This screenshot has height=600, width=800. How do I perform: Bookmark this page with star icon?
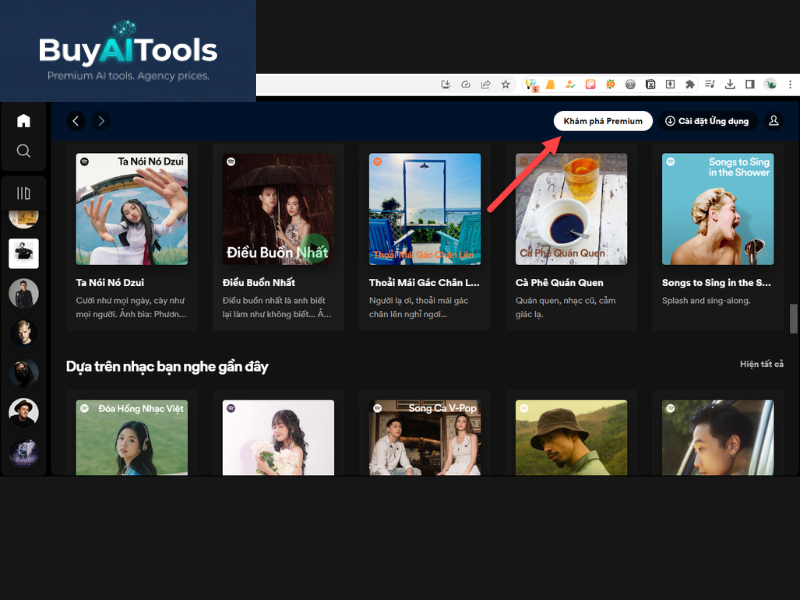(x=506, y=85)
